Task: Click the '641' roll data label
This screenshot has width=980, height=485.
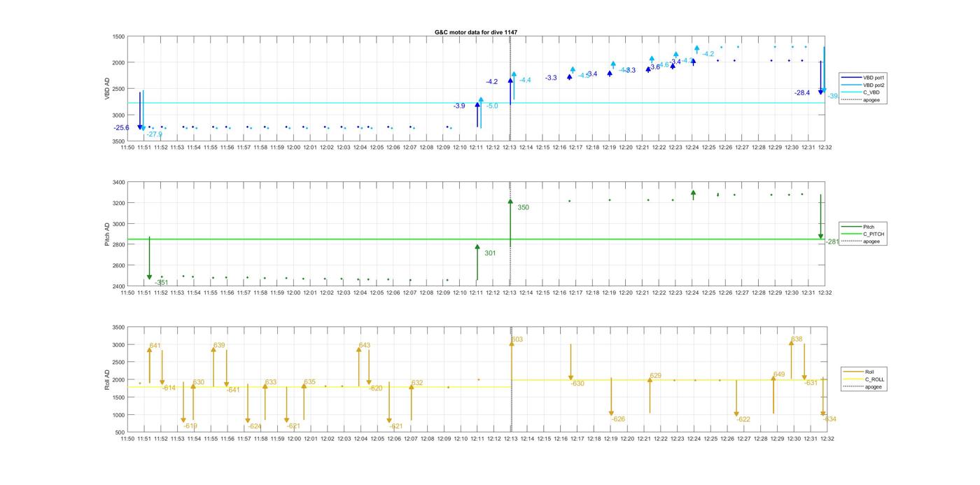Action: tap(155, 346)
